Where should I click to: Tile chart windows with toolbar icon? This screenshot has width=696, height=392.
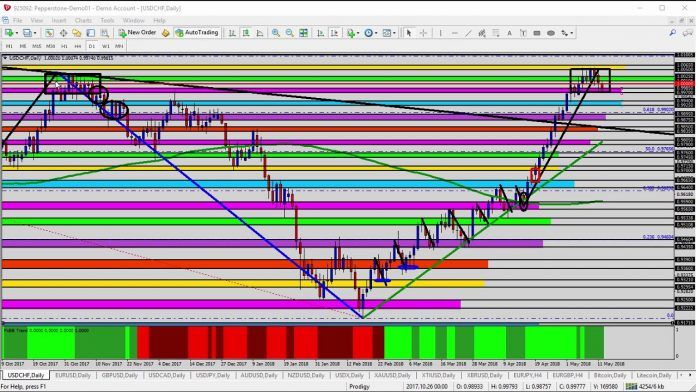[304, 33]
